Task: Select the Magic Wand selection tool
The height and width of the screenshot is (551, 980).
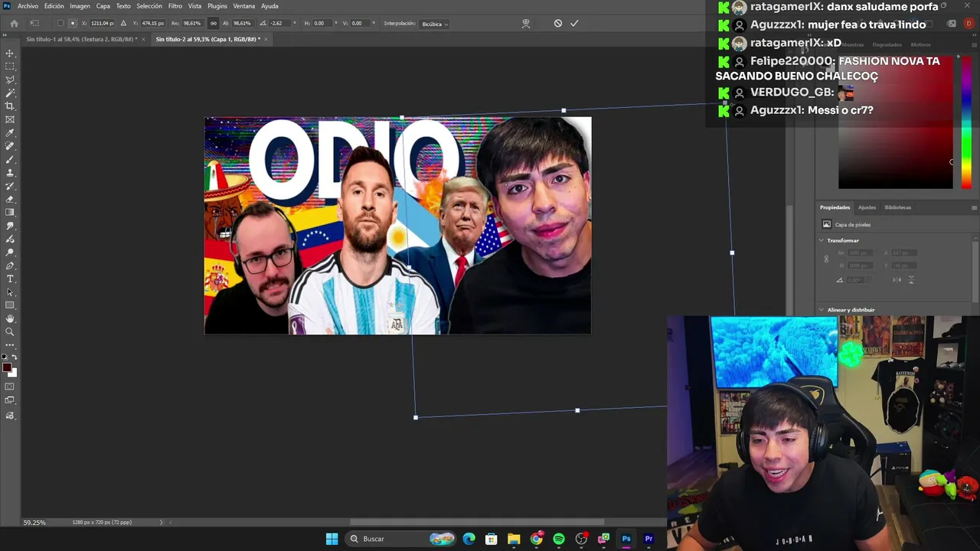Action: tap(10, 93)
